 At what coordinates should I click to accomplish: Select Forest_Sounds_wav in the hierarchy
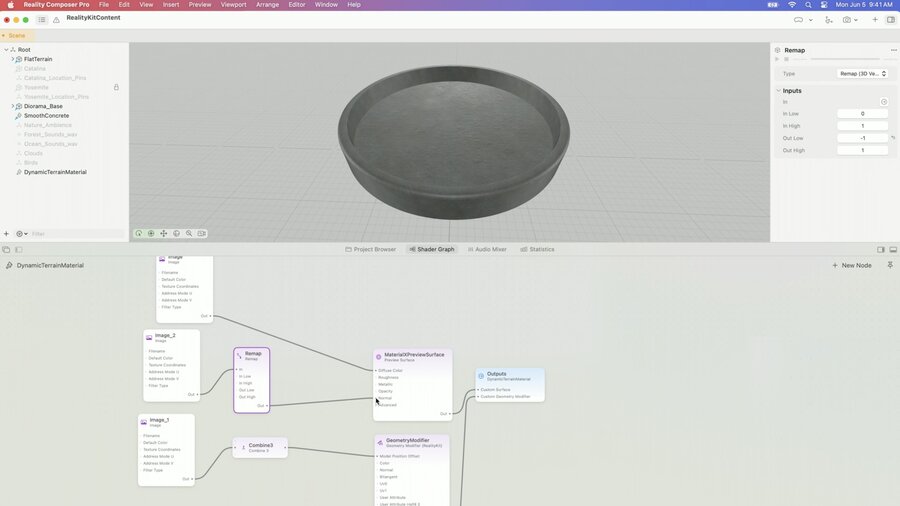pyautogui.click(x=51, y=134)
